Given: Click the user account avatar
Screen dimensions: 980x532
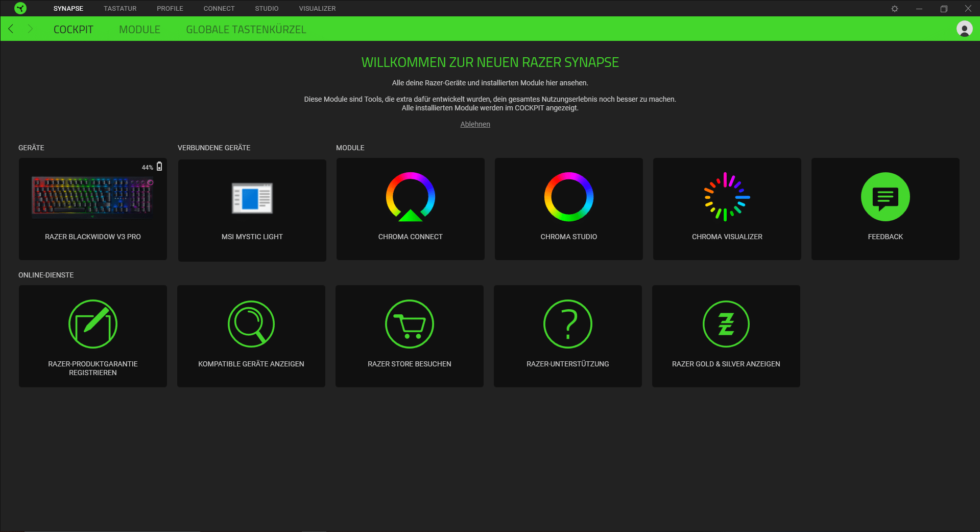Looking at the screenshot, I should coord(964,29).
